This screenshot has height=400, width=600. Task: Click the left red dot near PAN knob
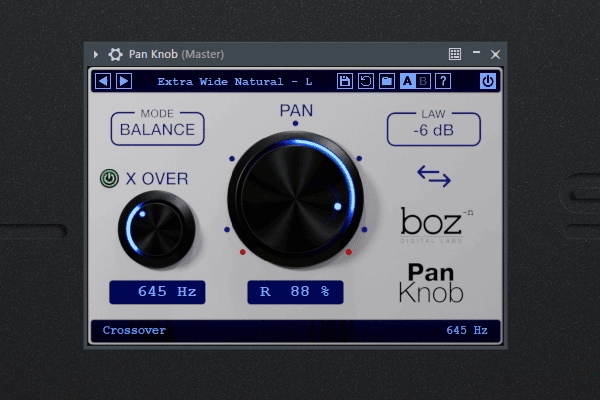243,252
